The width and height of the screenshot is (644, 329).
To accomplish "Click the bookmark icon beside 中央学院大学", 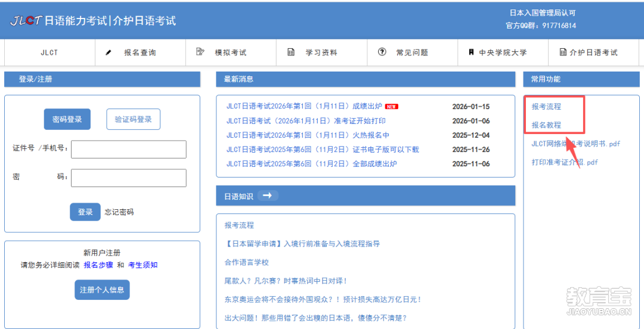I will (471, 52).
